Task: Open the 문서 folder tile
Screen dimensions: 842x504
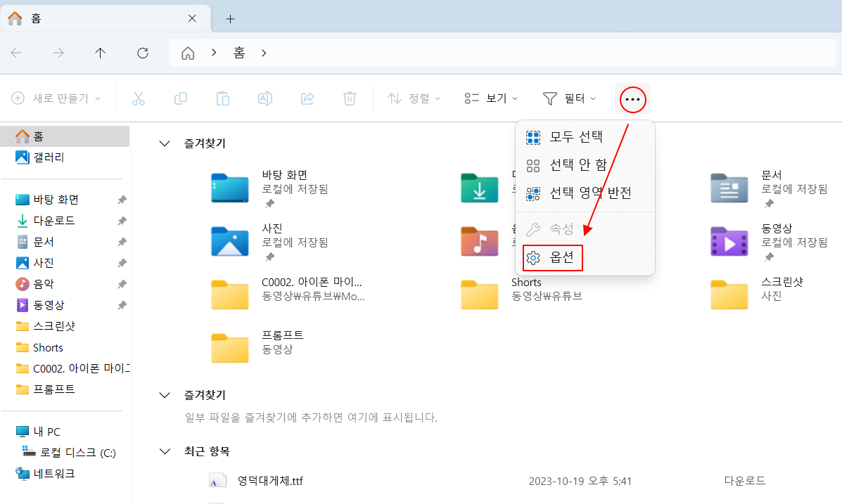Action: pyautogui.click(x=769, y=188)
